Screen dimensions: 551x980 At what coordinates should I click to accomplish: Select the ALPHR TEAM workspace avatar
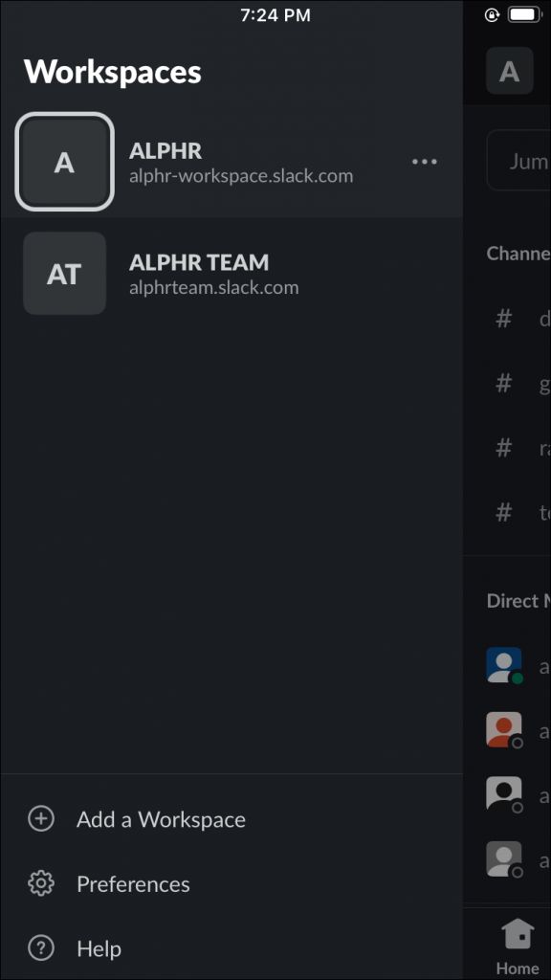[64, 273]
